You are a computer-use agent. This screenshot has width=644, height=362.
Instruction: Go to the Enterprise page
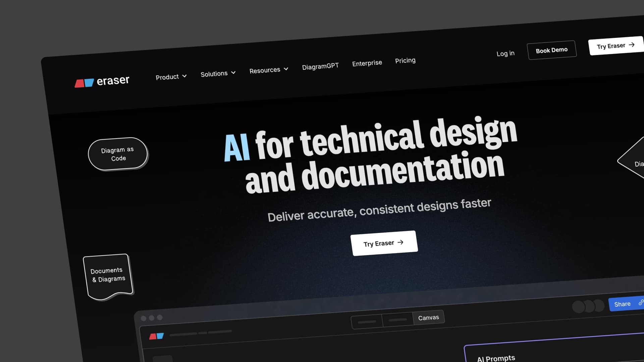point(367,63)
